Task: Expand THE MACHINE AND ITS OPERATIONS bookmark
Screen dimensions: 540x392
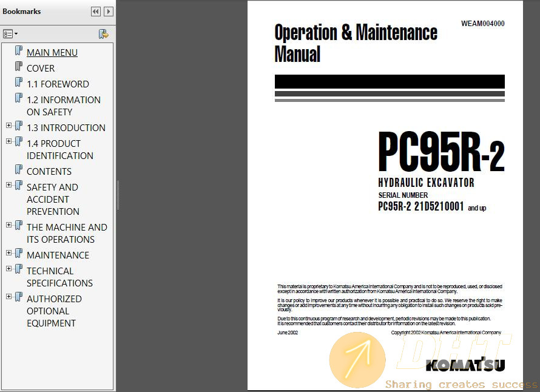Action: point(9,225)
